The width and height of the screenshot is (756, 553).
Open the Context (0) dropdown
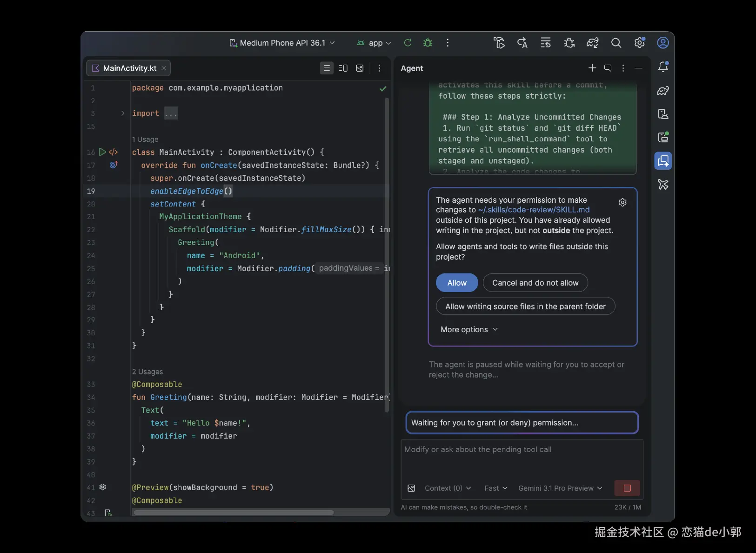448,488
